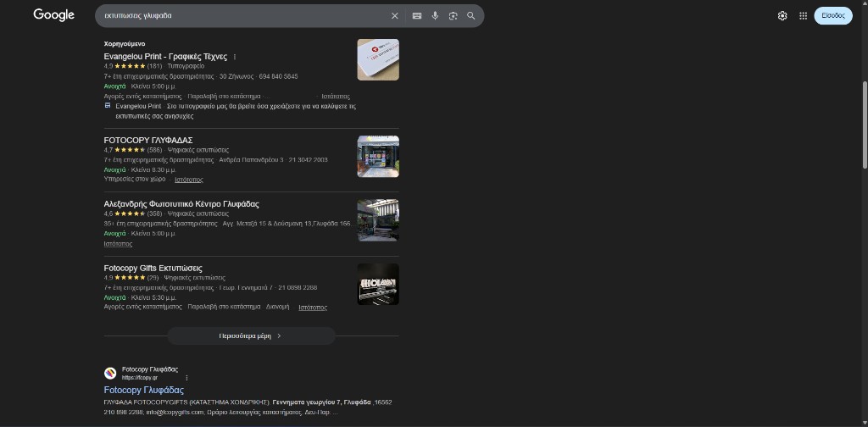This screenshot has width=868, height=427.
Task: Open the on-screen keyboard input tool
Action: [x=417, y=16]
